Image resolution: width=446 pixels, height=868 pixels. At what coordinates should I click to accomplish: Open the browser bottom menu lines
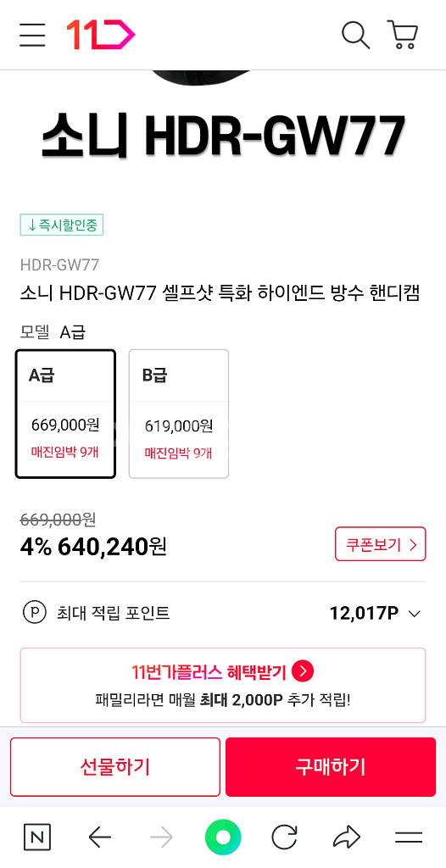[409, 837]
